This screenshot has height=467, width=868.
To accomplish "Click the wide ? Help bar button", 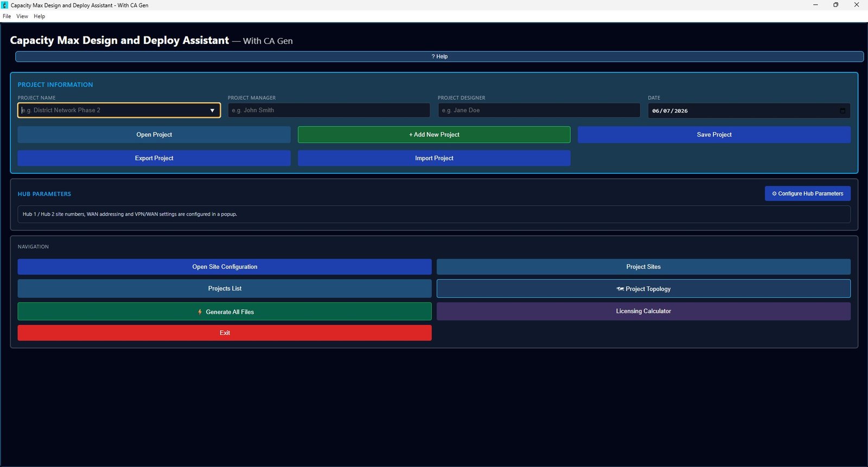I will coord(439,56).
